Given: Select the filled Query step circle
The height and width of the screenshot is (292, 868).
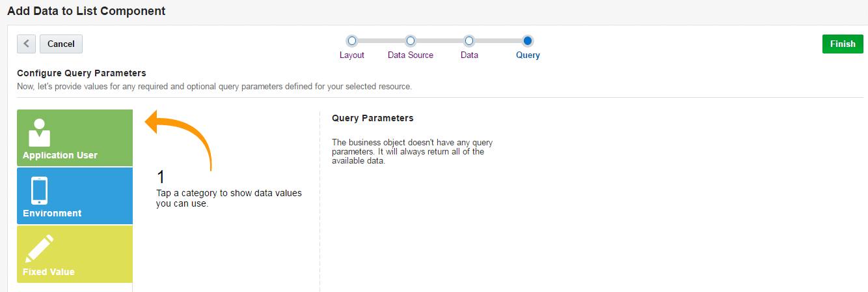Looking at the screenshot, I should (528, 40).
